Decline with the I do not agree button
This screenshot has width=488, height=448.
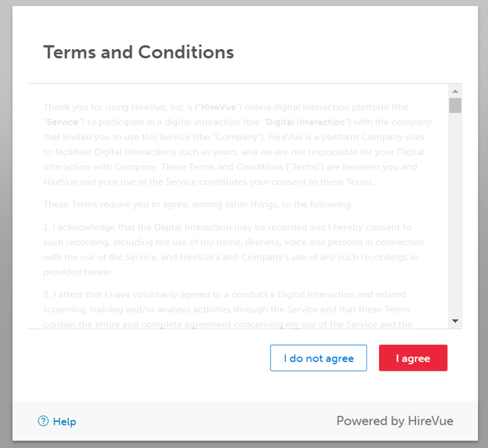pos(318,358)
